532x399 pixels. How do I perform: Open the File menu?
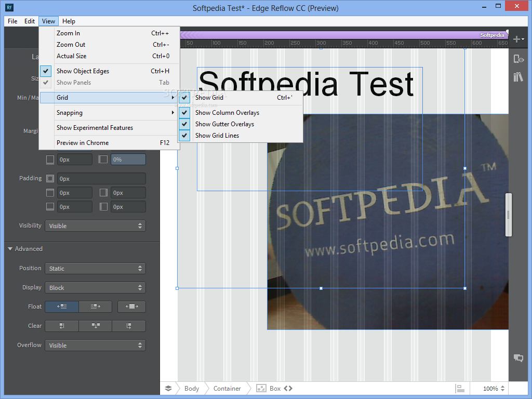(12, 21)
